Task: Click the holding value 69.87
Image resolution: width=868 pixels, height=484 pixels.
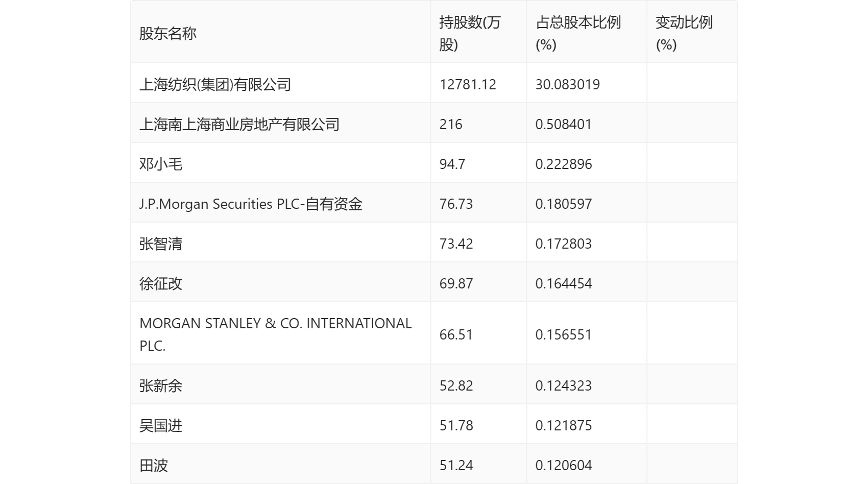Action: [456, 283]
